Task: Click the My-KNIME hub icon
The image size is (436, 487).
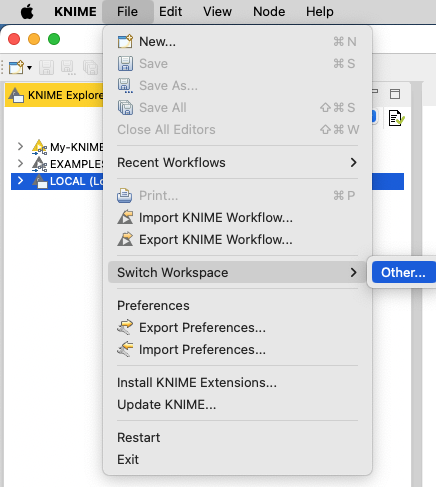Action: tap(39, 147)
